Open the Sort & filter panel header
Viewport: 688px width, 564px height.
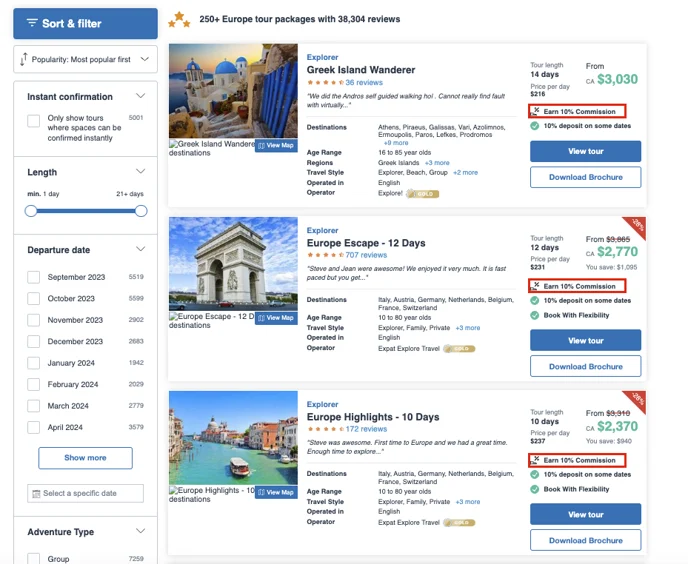coord(86,23)
